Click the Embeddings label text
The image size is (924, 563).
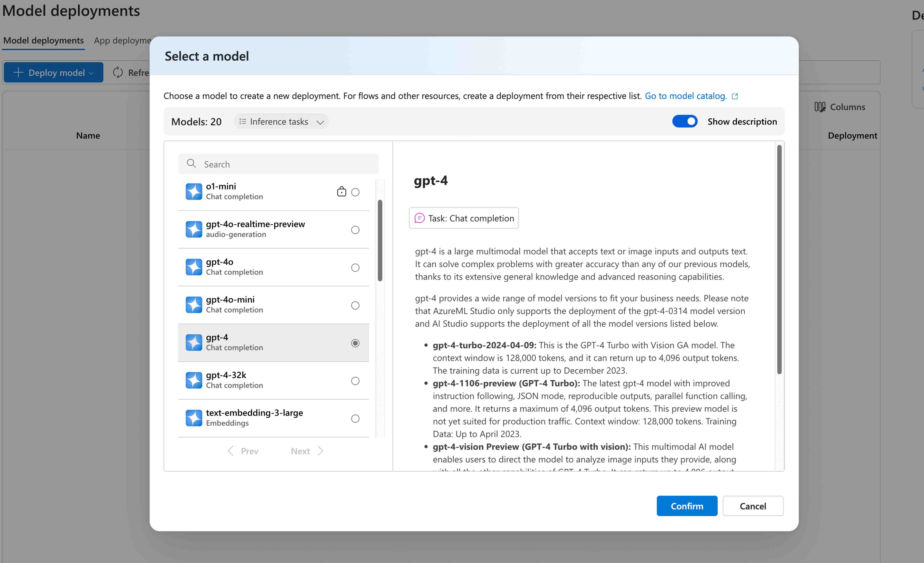coord(227,423)
